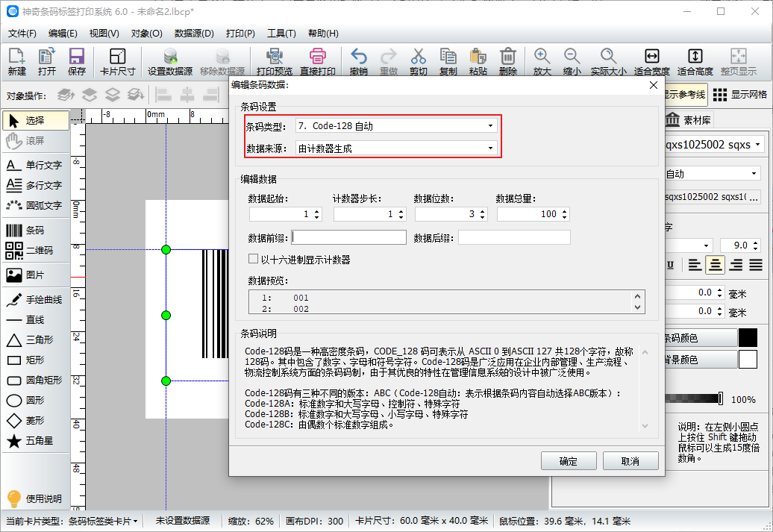Set barcode text to right alignment
This screenshot has height=532, width=773.
pyautogui.click(x=736, y=266)
